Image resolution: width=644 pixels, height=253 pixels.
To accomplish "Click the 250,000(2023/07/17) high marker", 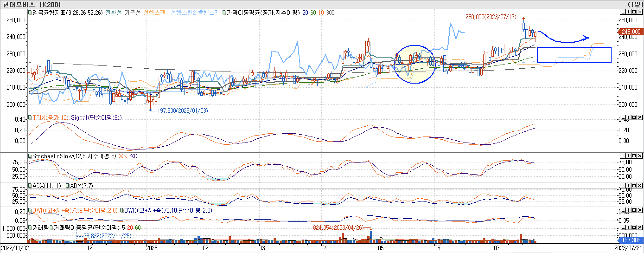I will click(x=491, y=17).
